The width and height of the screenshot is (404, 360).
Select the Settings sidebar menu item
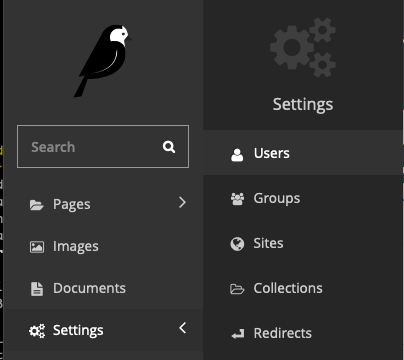click(x=103, y=330)
